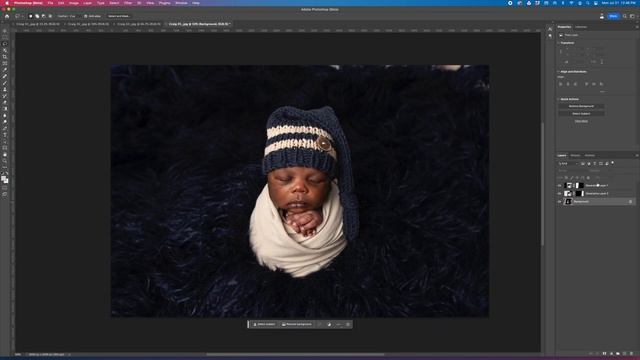640x360 pixels.
Task: Select Generative Layer 2 mask thumbnail
Action: [580, 193]
